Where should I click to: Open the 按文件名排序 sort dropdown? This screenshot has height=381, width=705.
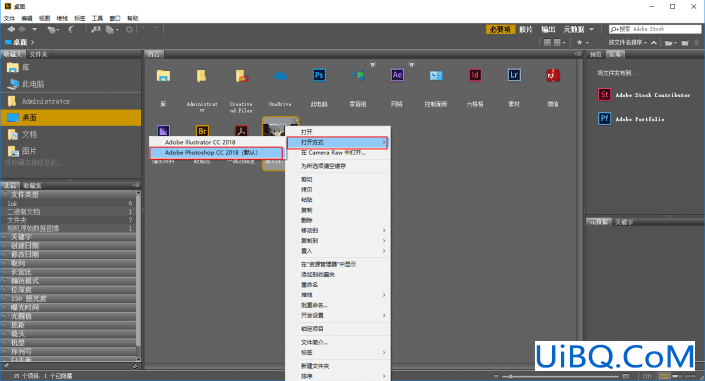627,42
